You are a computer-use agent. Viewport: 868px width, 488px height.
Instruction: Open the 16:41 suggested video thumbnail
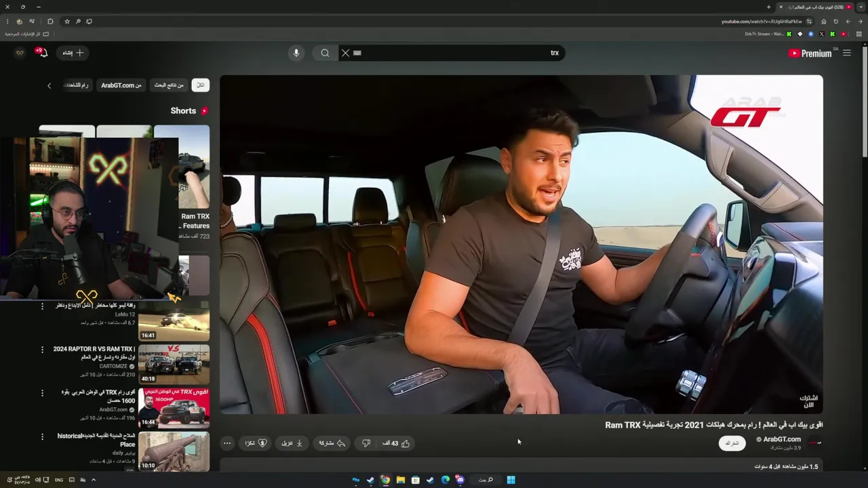(x=174, y=321)
